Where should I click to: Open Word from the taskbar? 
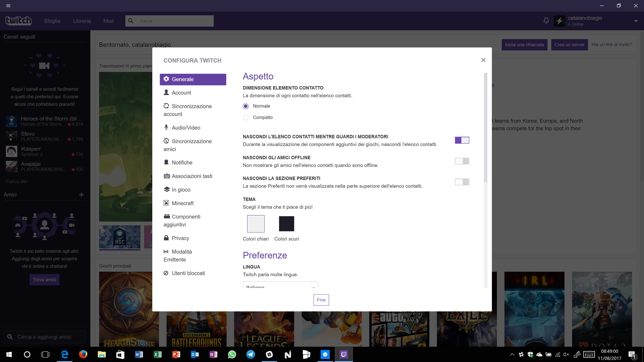click(139, 354)
